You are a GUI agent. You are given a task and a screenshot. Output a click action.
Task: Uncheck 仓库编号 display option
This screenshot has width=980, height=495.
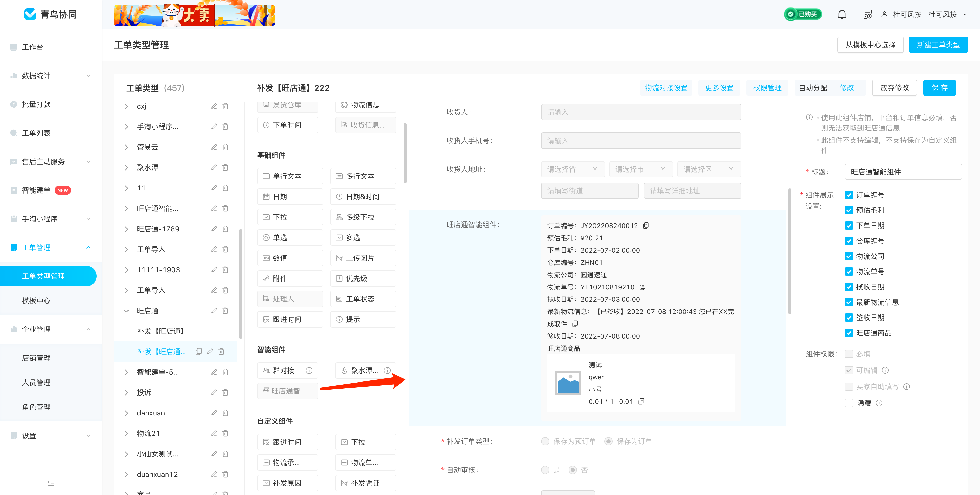pos(849,241)
